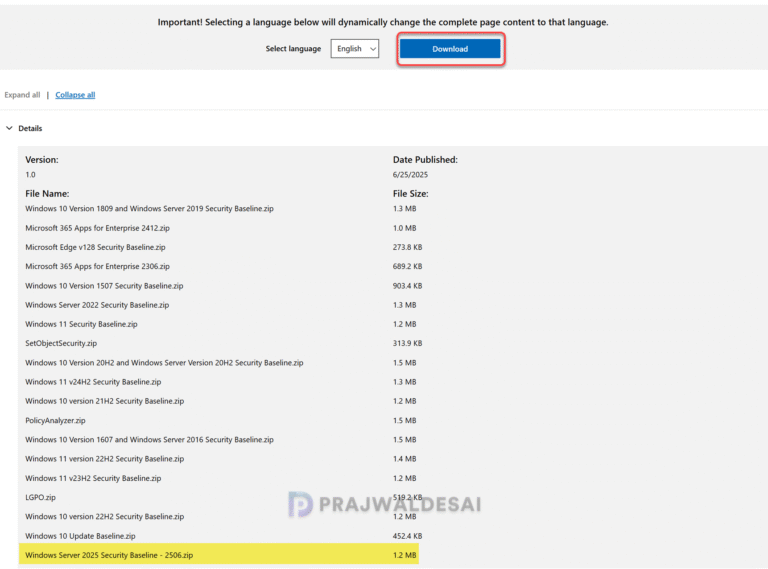This screenshot has width=768, height=569.
Task: Click the Version heading
Action: pos(42,160)
